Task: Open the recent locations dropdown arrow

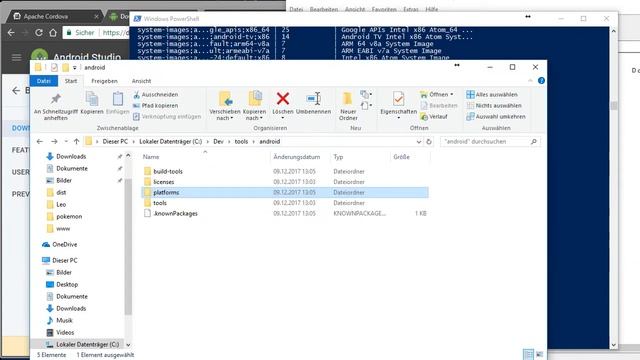Action: (66, 142)
